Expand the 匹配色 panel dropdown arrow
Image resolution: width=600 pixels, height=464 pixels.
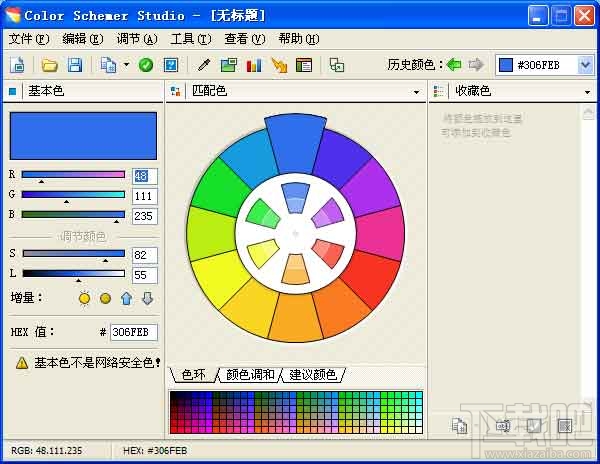416,92
